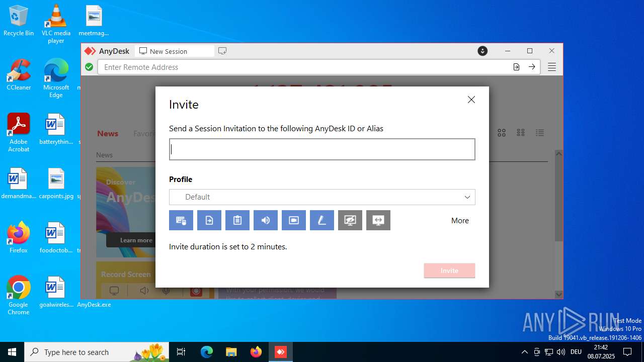Screen dimensions: 644x362
Task: Switch to small tiles view
Action: tap(521, 133)
